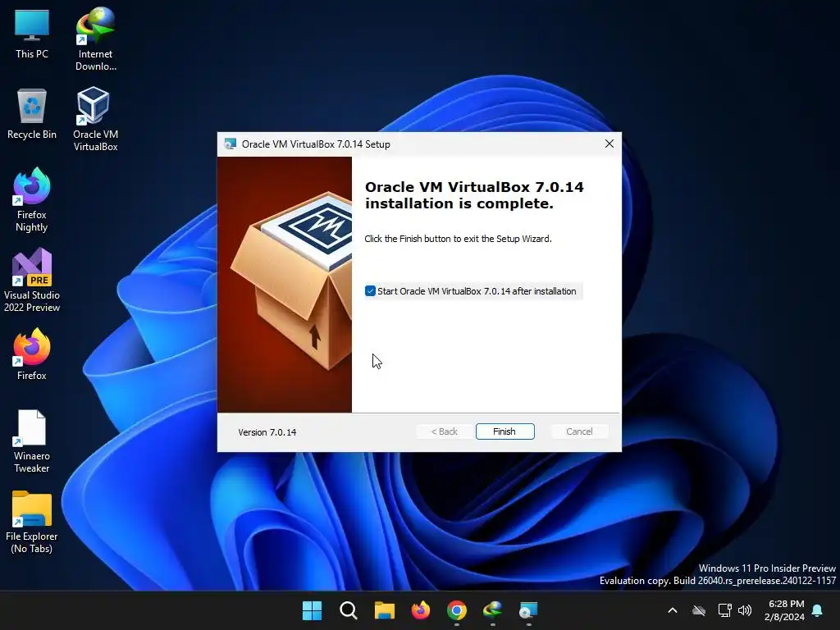The width and height of the screenshot is (840, 630).
Task: Select the Firefox Nightly desktop shortcut
Action: 32,199
